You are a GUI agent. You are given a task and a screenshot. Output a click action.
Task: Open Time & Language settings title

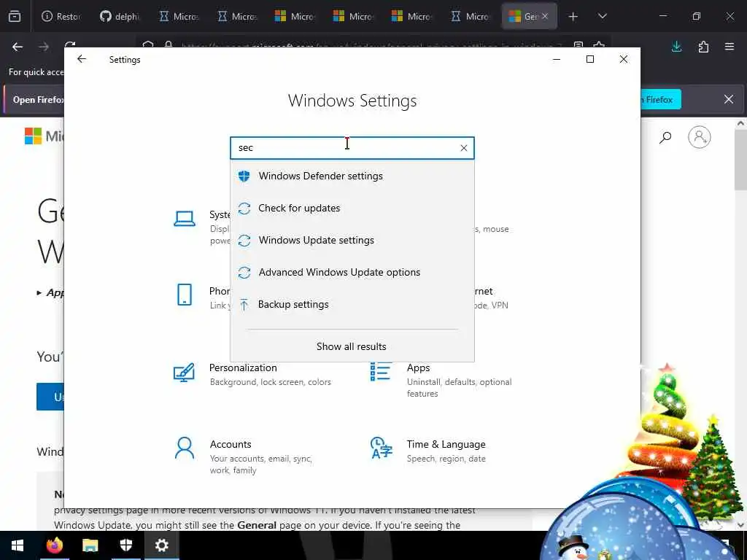pyautogui.click(x=446, y=444)
